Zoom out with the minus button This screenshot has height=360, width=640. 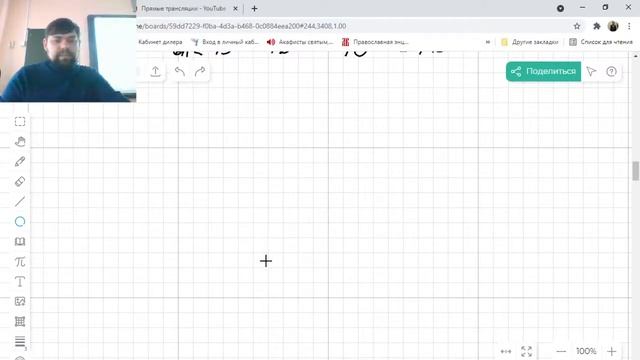click(561, 351)
